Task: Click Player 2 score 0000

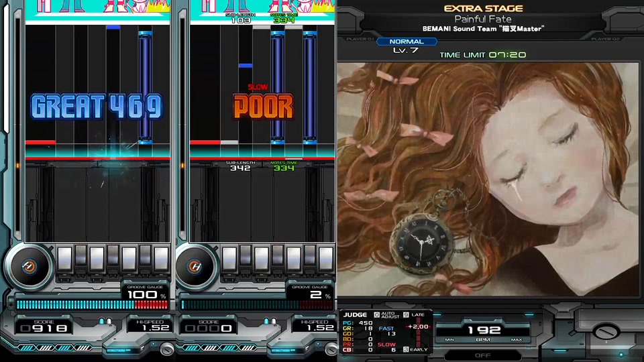Action: pyautogui.click(x=208, y=328)
